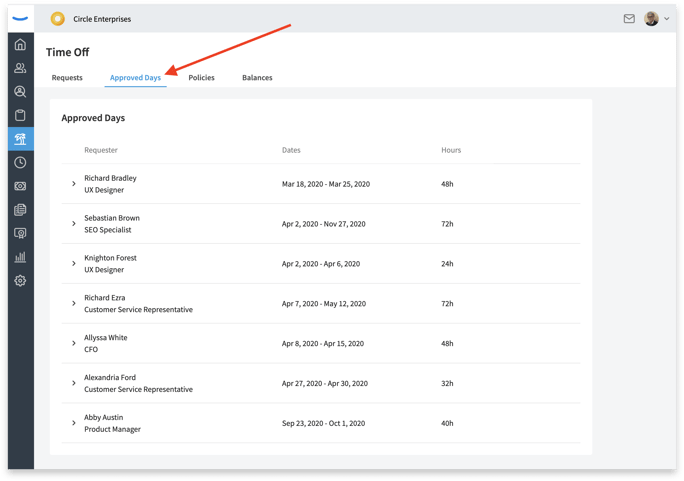The height and width of the screenshot is (481, 684).
Task: Open the clipboard icon in sidebar
Action: tap(20, 115)
